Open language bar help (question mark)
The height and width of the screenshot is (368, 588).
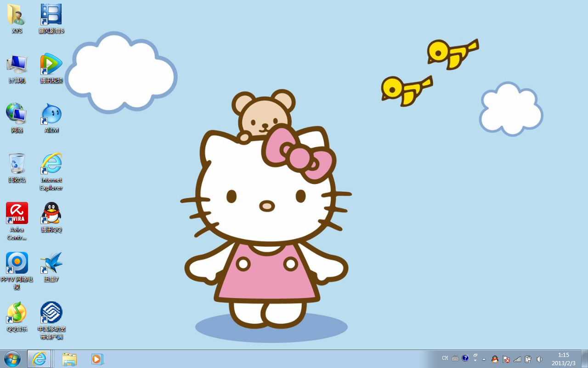tap(465, 358)
